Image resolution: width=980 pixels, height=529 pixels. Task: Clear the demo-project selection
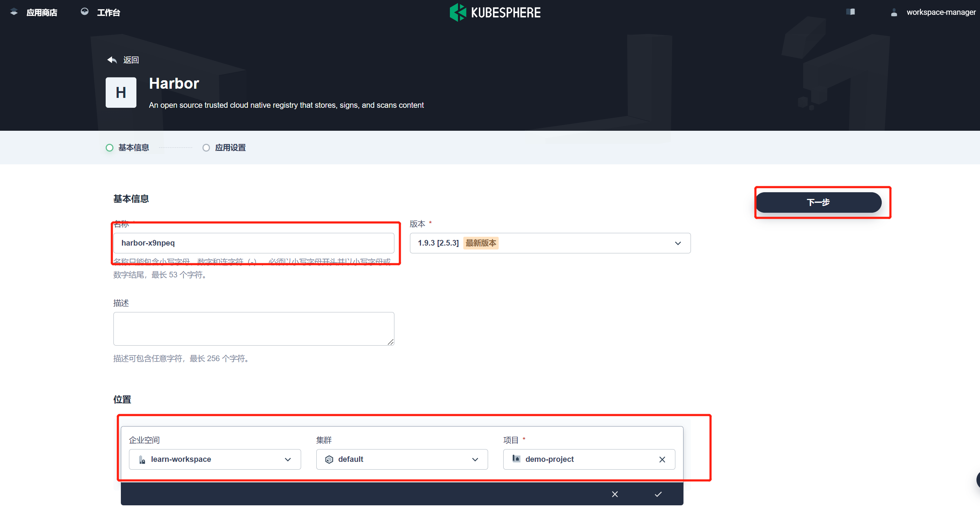(x=662, y=459)
